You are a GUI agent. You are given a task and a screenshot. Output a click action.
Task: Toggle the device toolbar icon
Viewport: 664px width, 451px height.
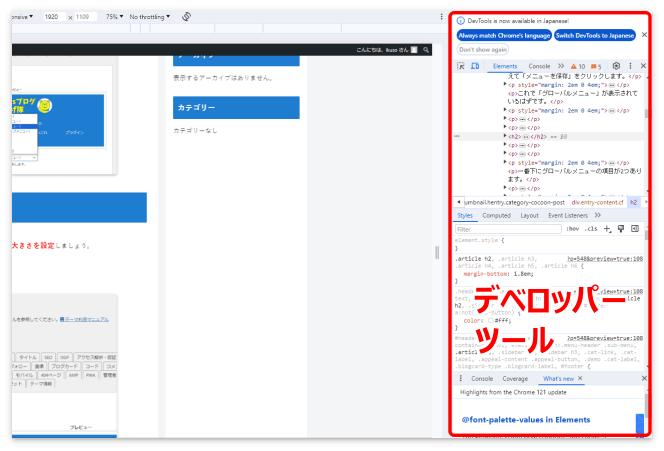[475, 66]
